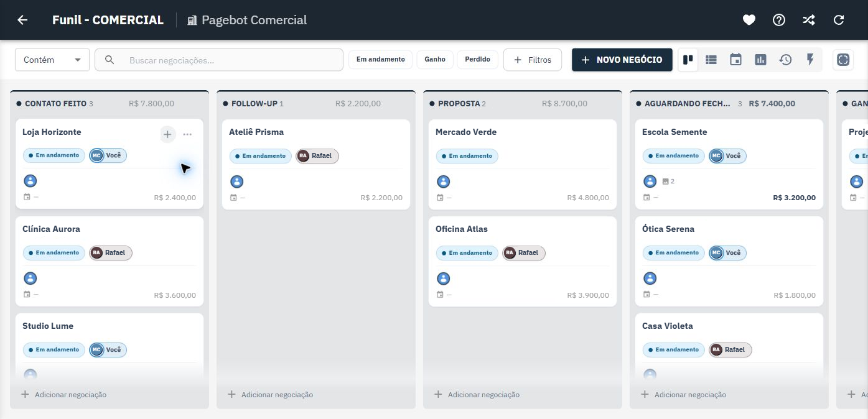Open the chart statistics view

[760, 60]
